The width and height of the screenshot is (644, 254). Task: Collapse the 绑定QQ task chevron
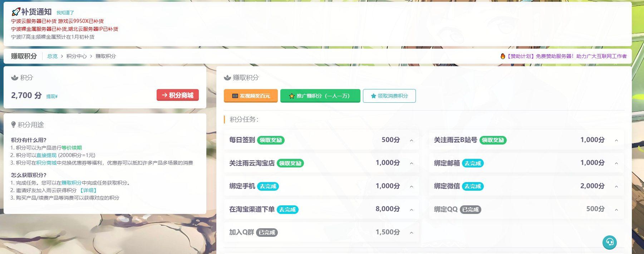(x=616, y=210)
